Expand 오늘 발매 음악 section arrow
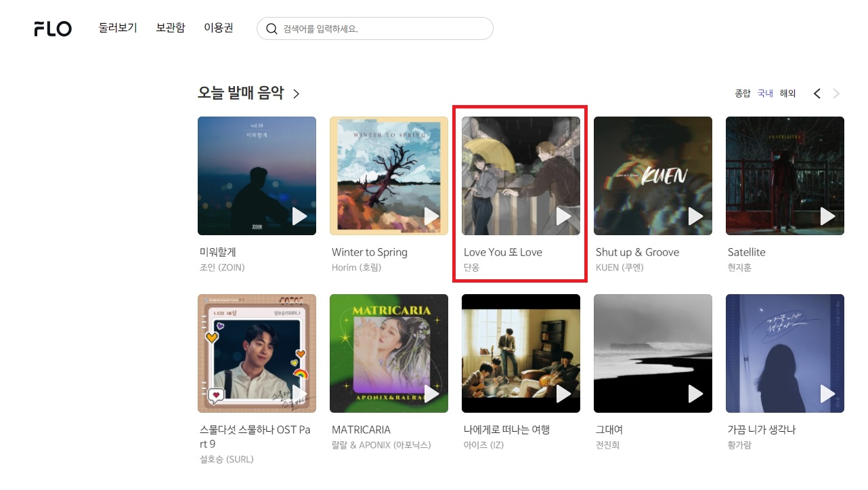Viewport: 868px width, 490px height. coord(296,94)
